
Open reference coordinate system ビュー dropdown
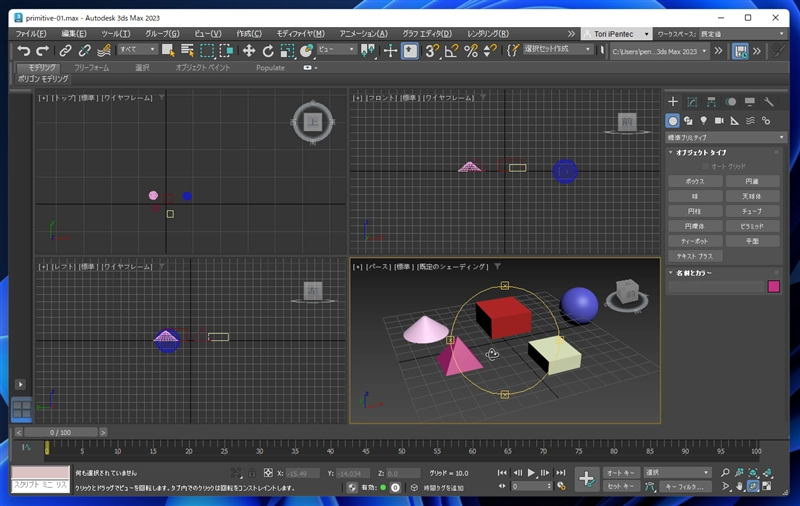pos(336,49)
